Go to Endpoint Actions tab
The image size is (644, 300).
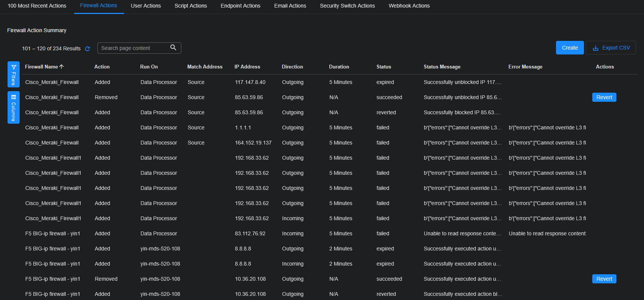click(x=241, y=6)
